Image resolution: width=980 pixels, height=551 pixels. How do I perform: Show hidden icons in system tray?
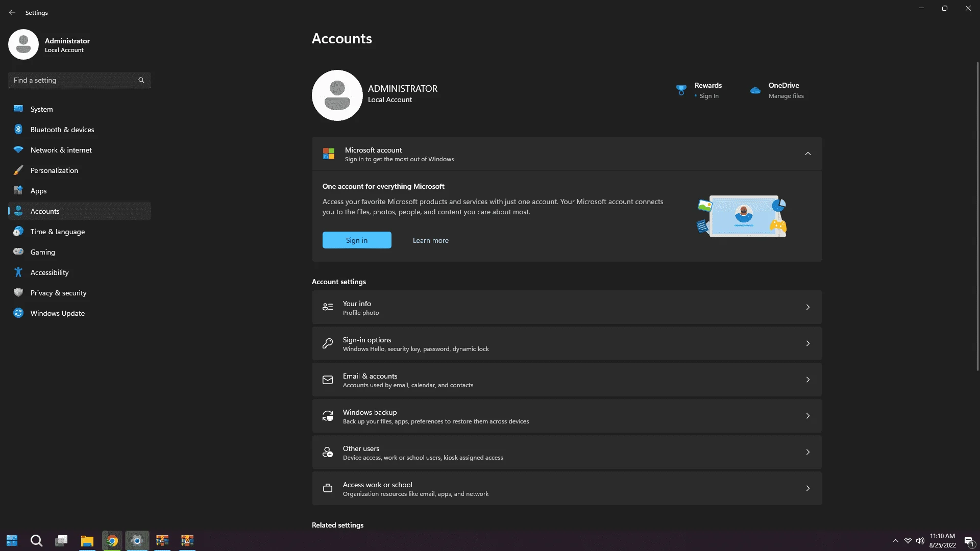tap(895, 541)
